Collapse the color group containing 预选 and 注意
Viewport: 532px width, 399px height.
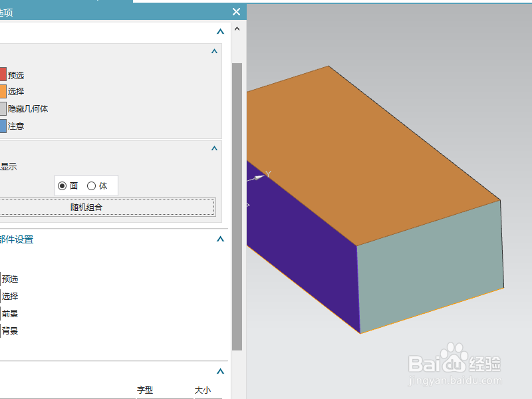tap(214, 51)
